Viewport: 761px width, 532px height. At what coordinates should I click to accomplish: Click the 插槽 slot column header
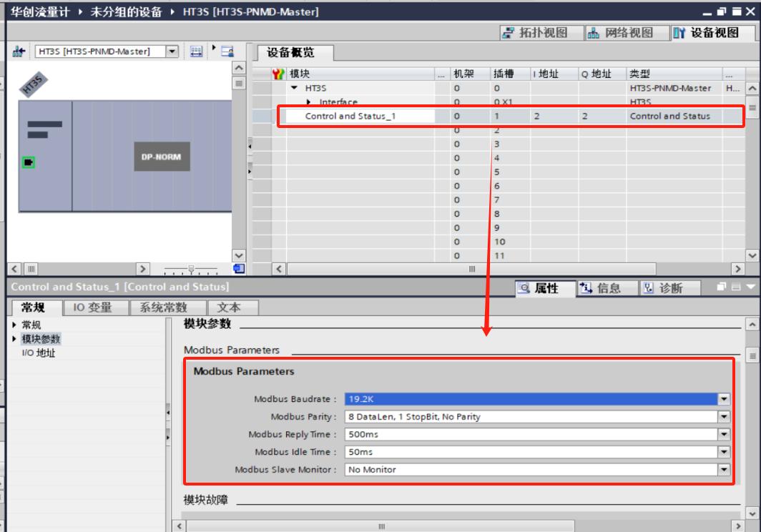click(x=509, y=74)
